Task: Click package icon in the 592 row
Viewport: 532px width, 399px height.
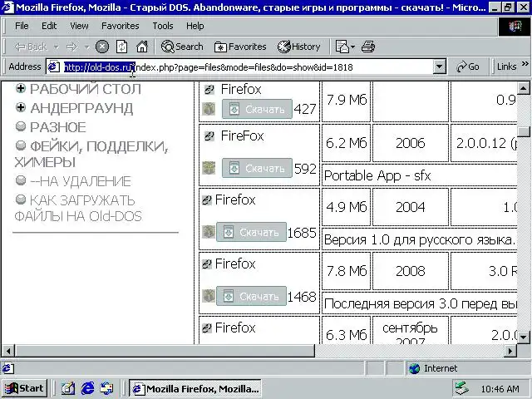Action: click(209, 168)
